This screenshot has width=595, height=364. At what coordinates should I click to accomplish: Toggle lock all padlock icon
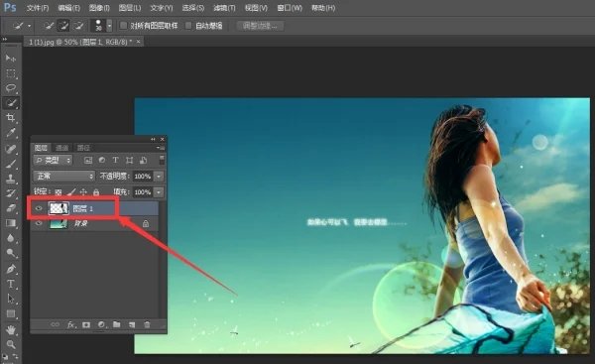[x=96, y=192]
